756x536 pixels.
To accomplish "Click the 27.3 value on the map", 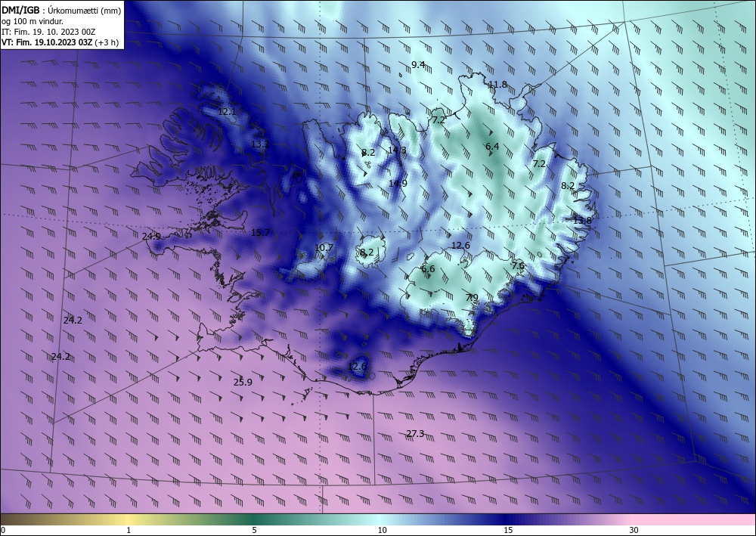I will click(x=415, y=434).
